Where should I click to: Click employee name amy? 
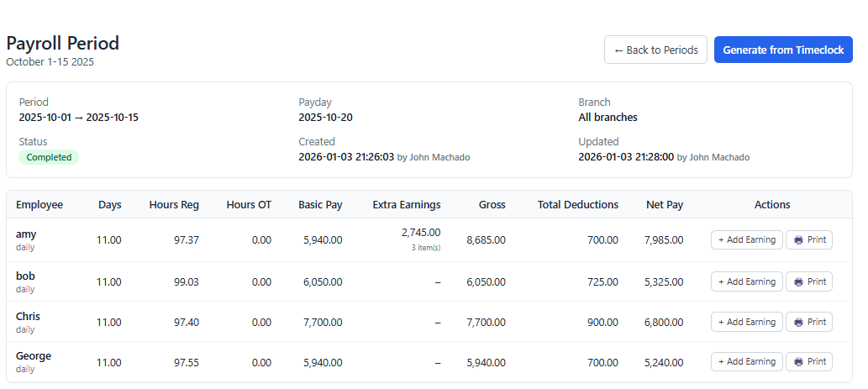26,234
